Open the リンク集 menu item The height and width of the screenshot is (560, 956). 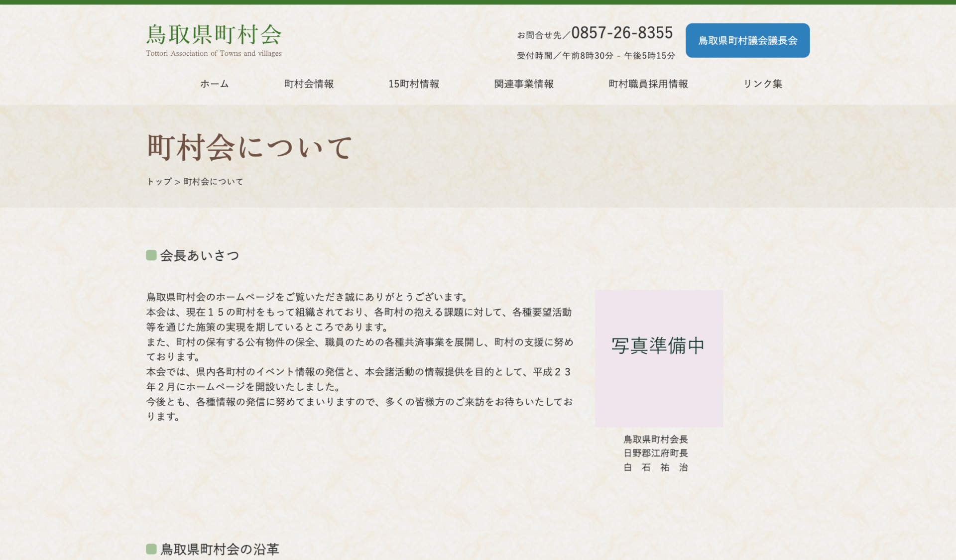pos(763,84)
